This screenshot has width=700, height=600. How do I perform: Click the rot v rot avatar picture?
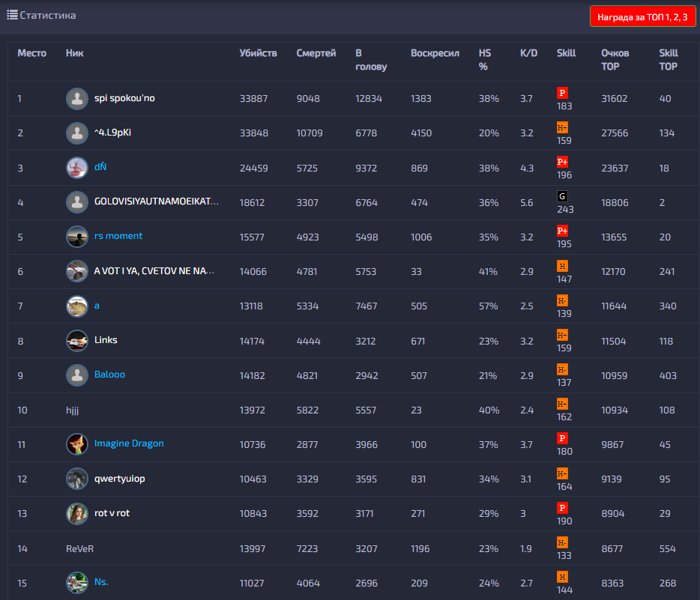point(76,513)
